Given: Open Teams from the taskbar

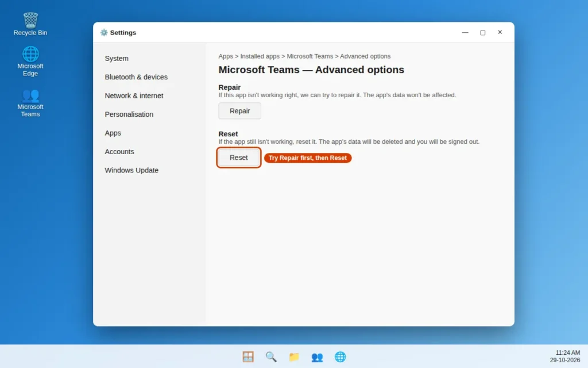Looking at the screenshot, I should (x=317, y=356).
